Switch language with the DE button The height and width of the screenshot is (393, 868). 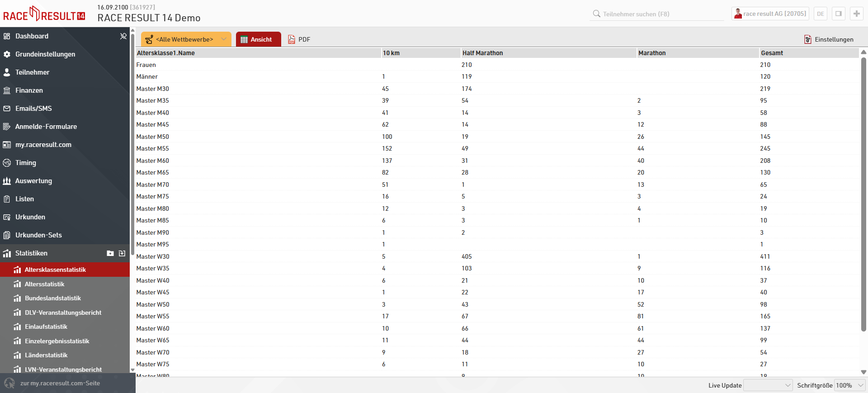pyautogui.click(x=820, y=14)
